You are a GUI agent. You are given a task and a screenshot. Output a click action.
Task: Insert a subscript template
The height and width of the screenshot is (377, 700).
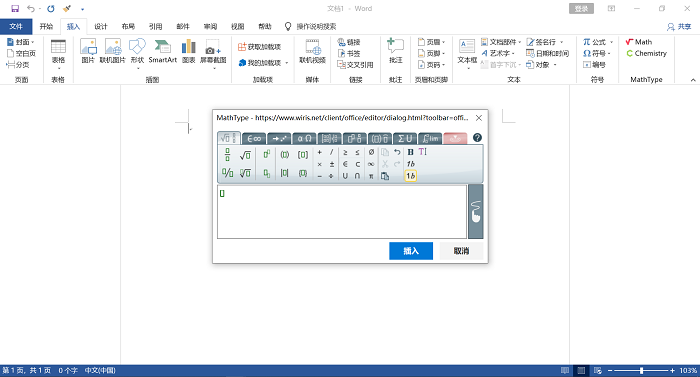pos(267,173)
